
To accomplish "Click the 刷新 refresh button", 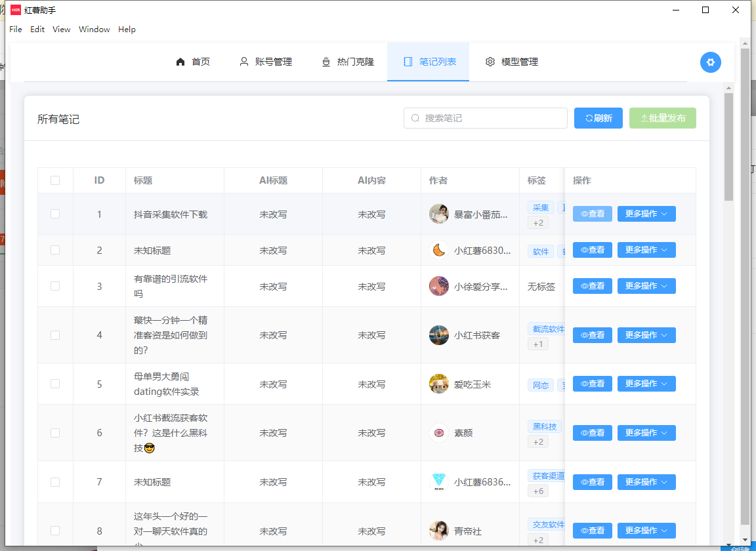I will pyautogui.click(x=598, y=118).
